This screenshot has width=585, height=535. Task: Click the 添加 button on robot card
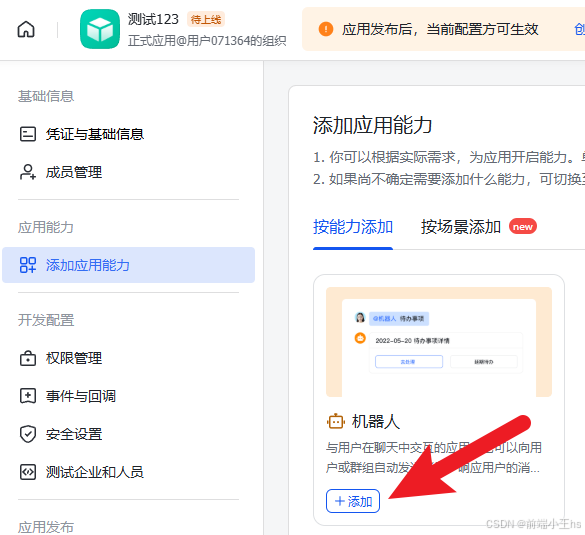[x=353, y=501]
